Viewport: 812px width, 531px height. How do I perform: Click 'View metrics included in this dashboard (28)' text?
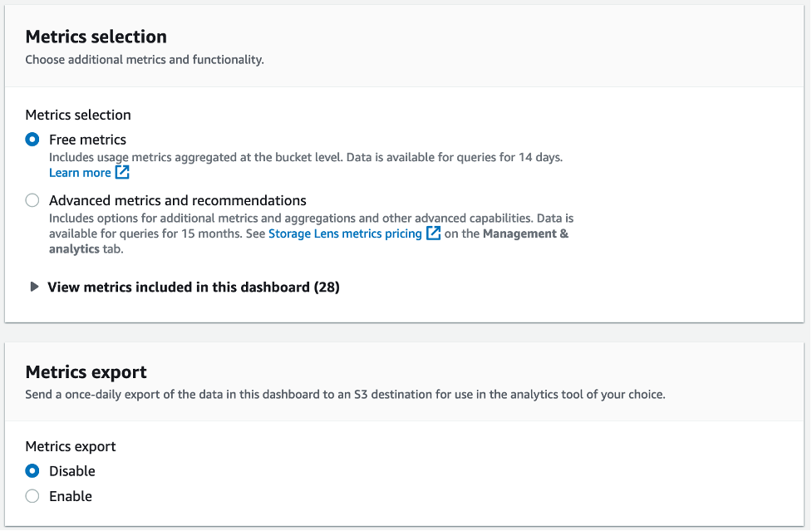pos(194,287)
